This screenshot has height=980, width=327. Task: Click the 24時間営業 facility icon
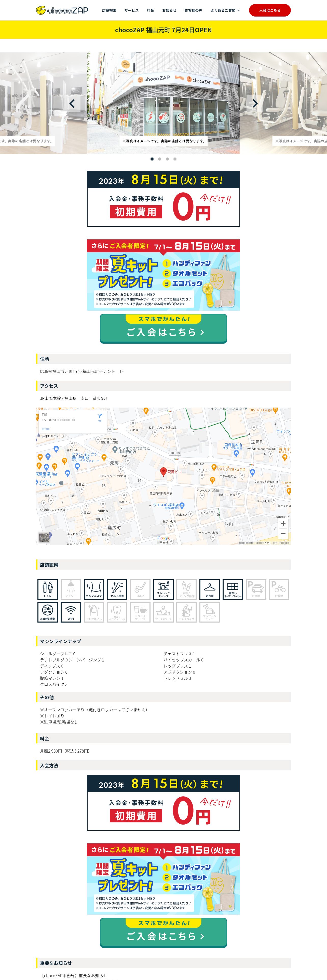[48, 612]
